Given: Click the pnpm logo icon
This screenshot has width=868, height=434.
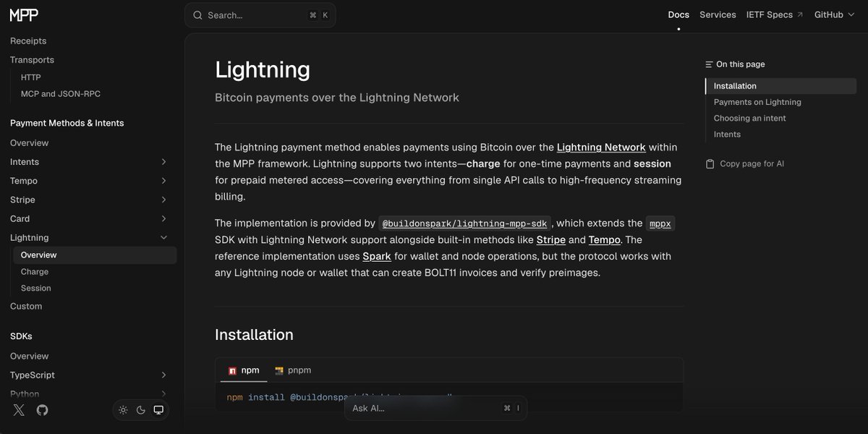Looking at the screenshot, I should click(x=278, y=370).
